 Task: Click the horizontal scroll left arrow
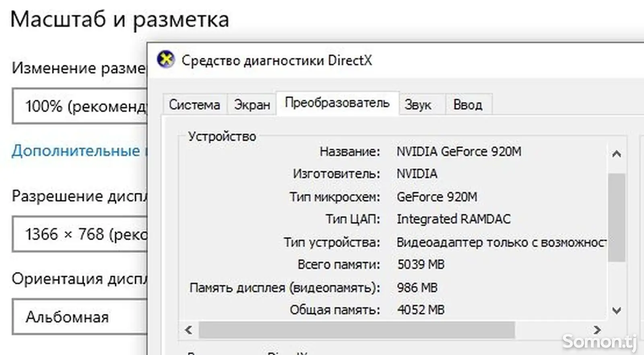(x=188, y=330)
